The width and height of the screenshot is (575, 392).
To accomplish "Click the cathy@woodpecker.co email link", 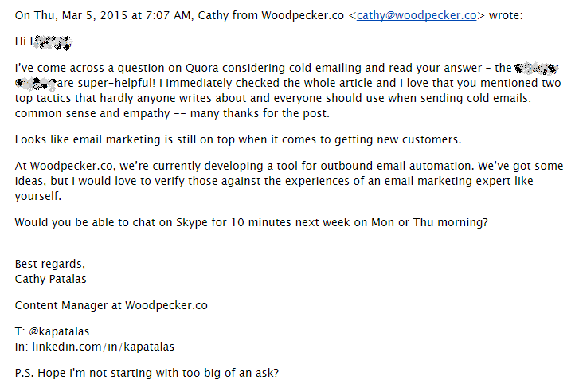I will 417,15.
